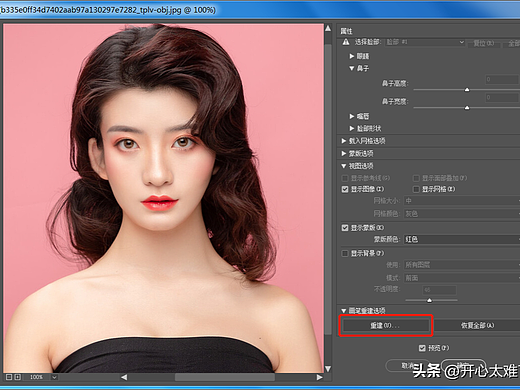Enable the 显示背景(P) checkbox
The image size is (520, 390).
tap(345, 253)
